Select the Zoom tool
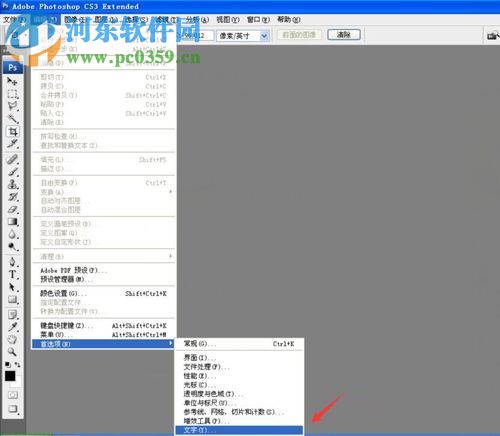This screenshot has width=500, height=436. coord(12,352)
